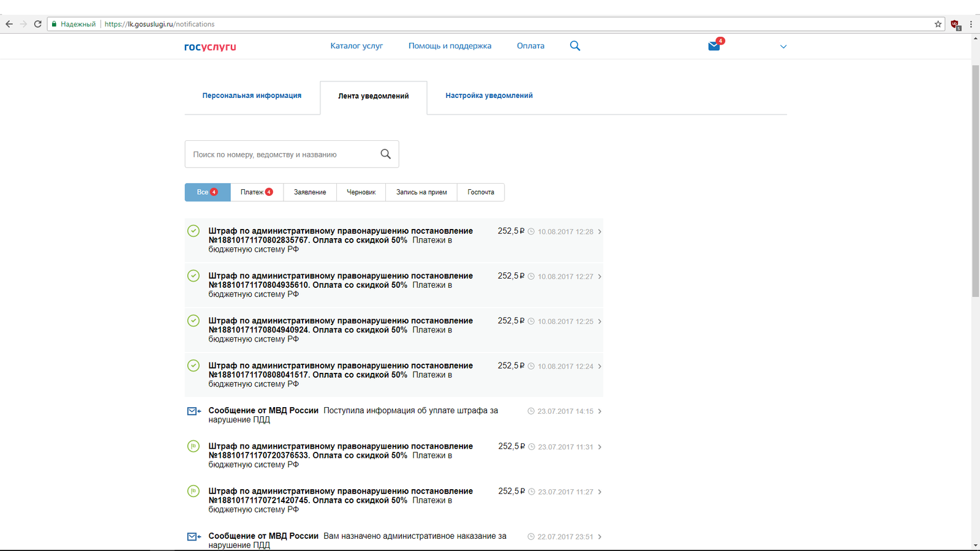Image resolution: width=980 pixels, height=551 pixels.
Task: Open row chevron for 10.08.2017 12:28 fine
Action: pos(600,231)
